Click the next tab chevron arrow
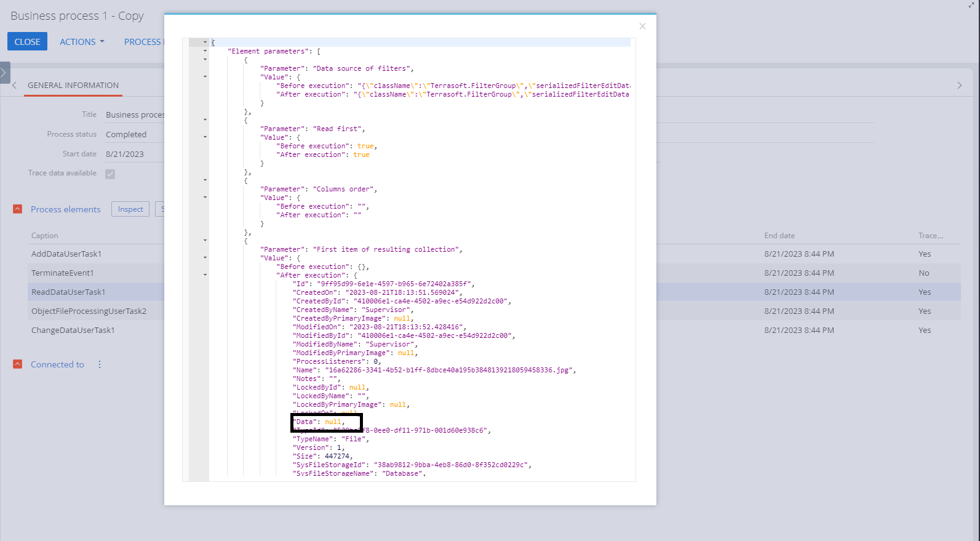Screen dimensions: 980x541 click(x=959, y=86)
